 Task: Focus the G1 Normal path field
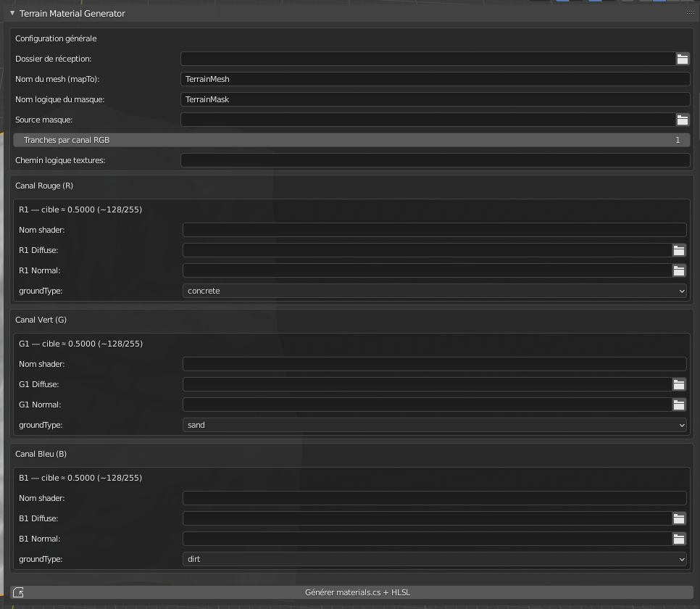[x=428, y=405]
